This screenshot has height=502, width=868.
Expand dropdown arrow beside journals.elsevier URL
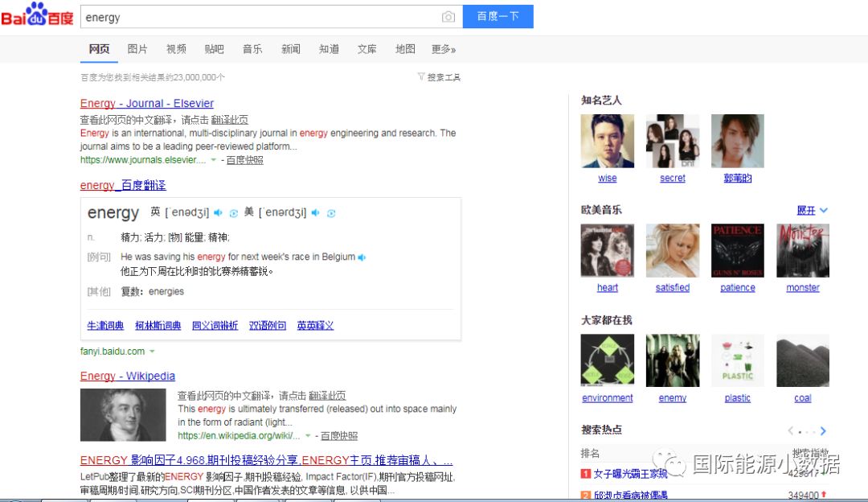pos(214,160)
